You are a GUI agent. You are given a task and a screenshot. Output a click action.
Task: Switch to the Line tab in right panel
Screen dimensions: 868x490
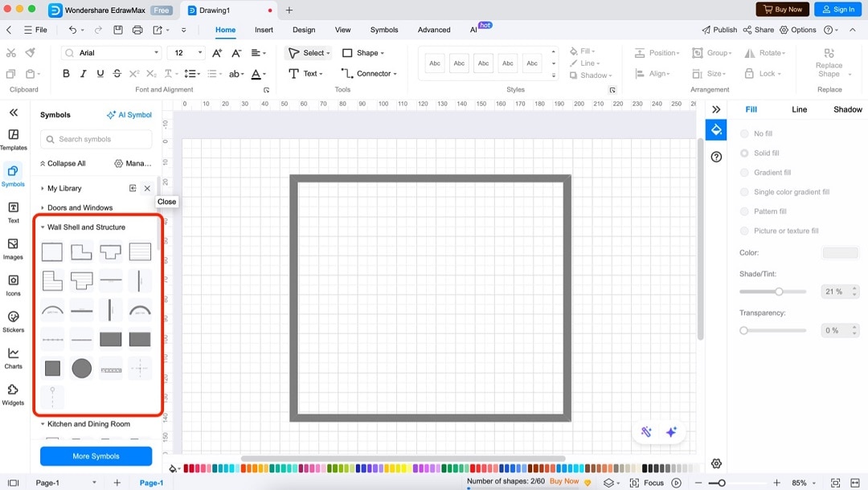(800, 109)
